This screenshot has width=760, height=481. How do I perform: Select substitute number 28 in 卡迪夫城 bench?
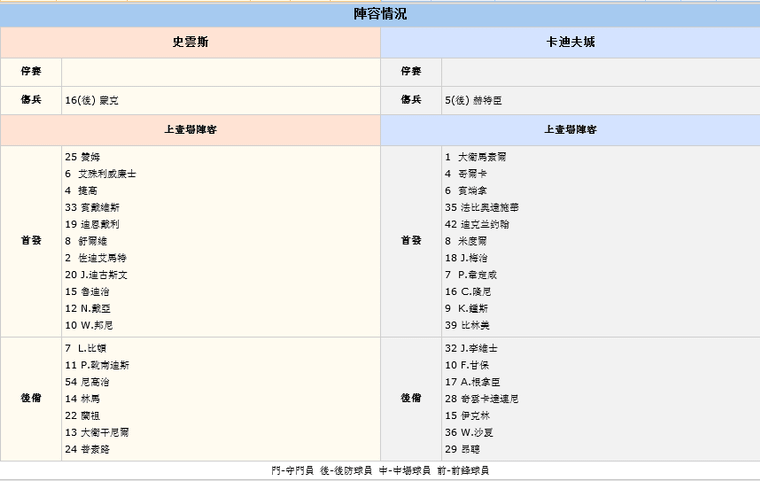tap(482, 399)
